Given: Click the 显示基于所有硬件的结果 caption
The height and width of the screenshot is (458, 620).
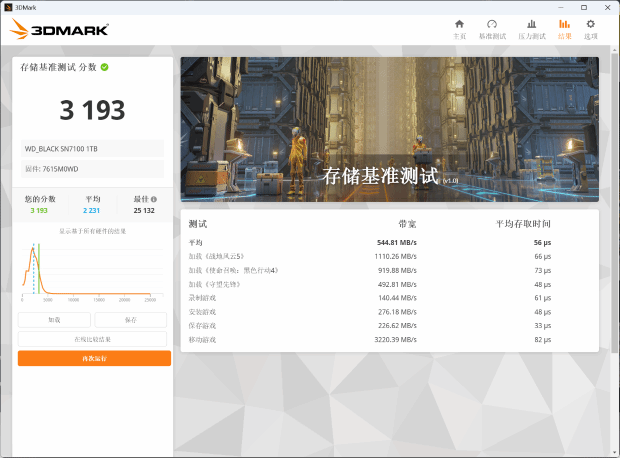Looking at the screenshot, I should tap(93, 231).
